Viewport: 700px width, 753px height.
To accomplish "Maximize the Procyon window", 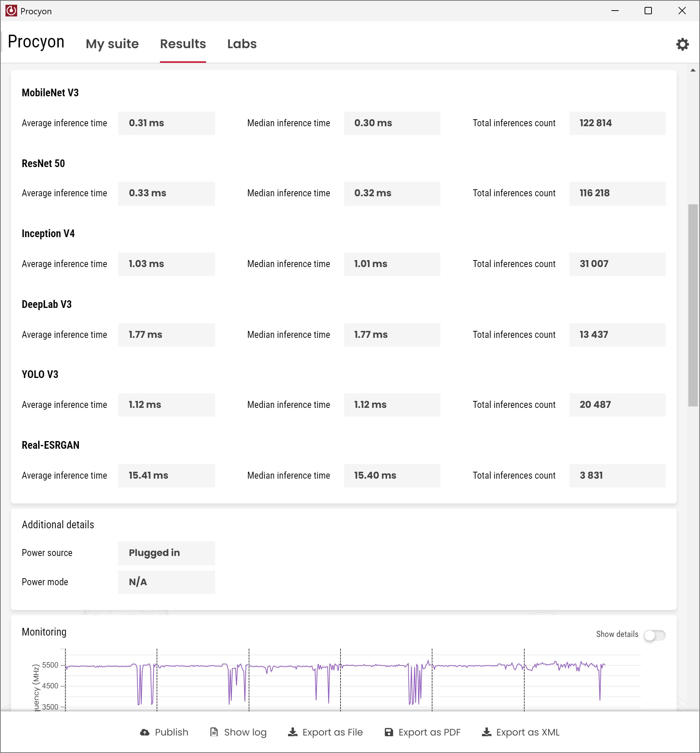I will pos(648,11).
